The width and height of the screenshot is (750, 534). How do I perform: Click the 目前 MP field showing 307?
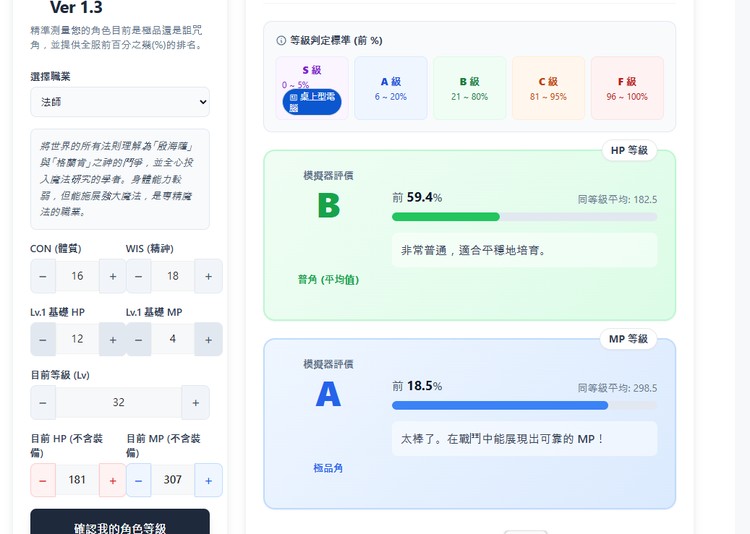173,480
